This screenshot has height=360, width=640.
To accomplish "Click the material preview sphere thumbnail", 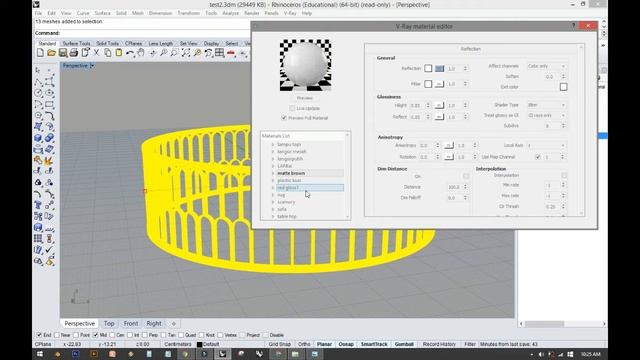I will pos(305,65).
